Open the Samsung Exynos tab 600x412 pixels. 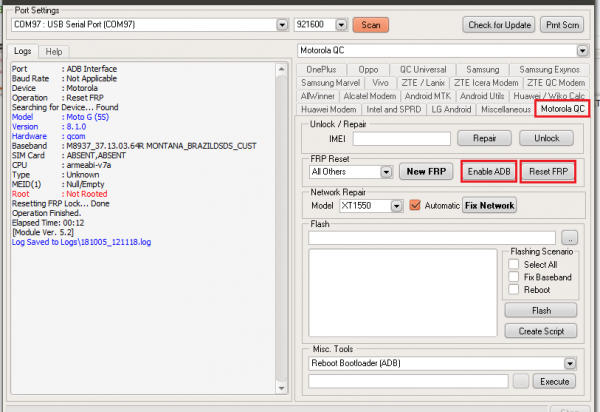tap(549, 70)
